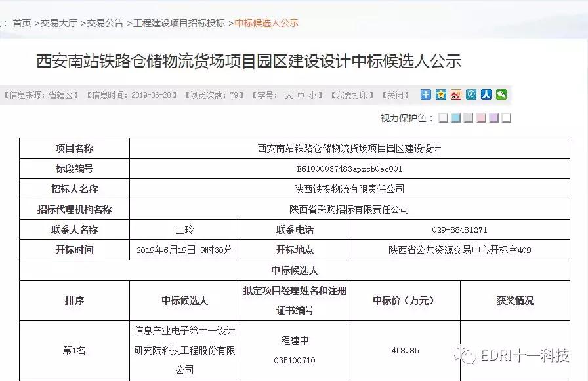
Task: Share page to Sina Weibo
Action: [x=456, y=94]
